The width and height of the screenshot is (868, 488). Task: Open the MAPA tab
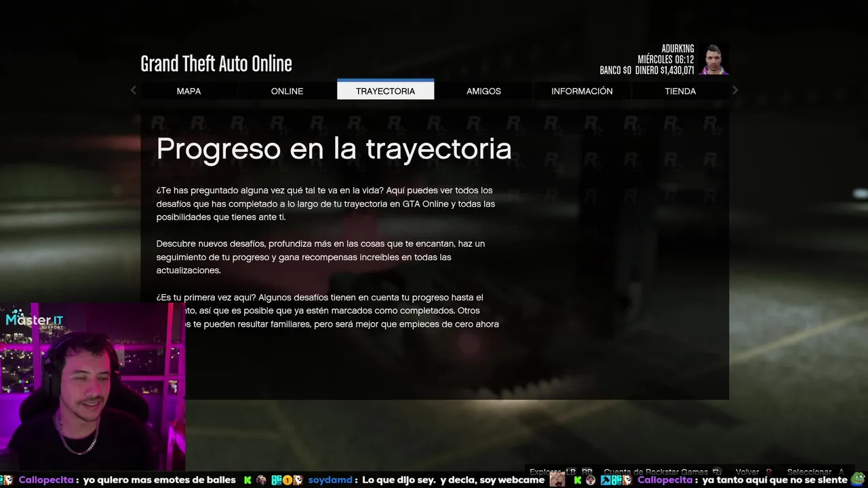click(189, 91)
